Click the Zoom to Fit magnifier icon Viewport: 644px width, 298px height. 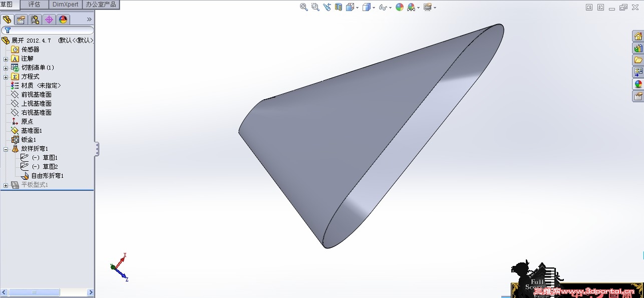click(x=304, y=7)
